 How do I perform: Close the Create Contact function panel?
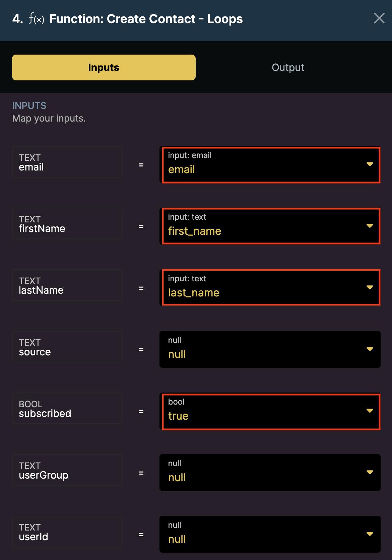tap(379, 18)
